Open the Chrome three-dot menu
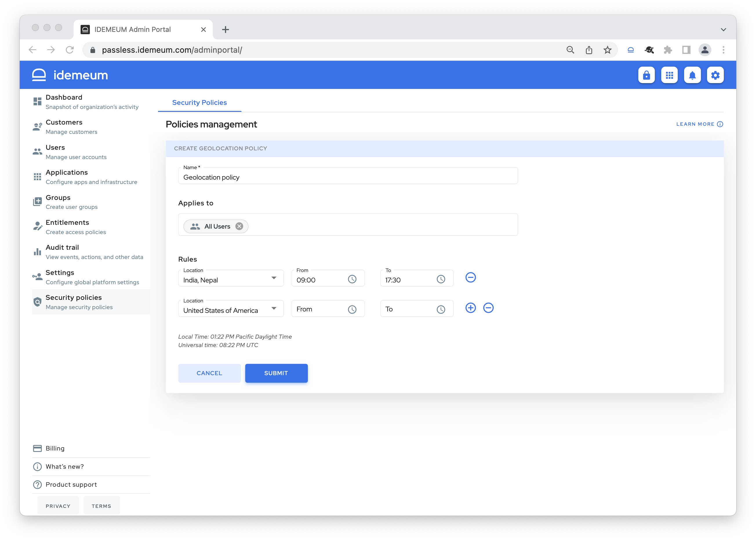Viewport: 756px width, 540px height. click(724, 50)
